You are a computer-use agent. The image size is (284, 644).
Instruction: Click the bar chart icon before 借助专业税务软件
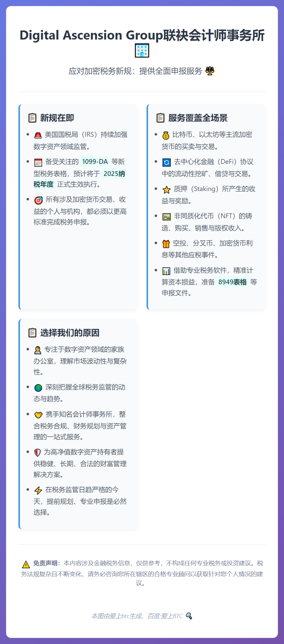[166, 271]
